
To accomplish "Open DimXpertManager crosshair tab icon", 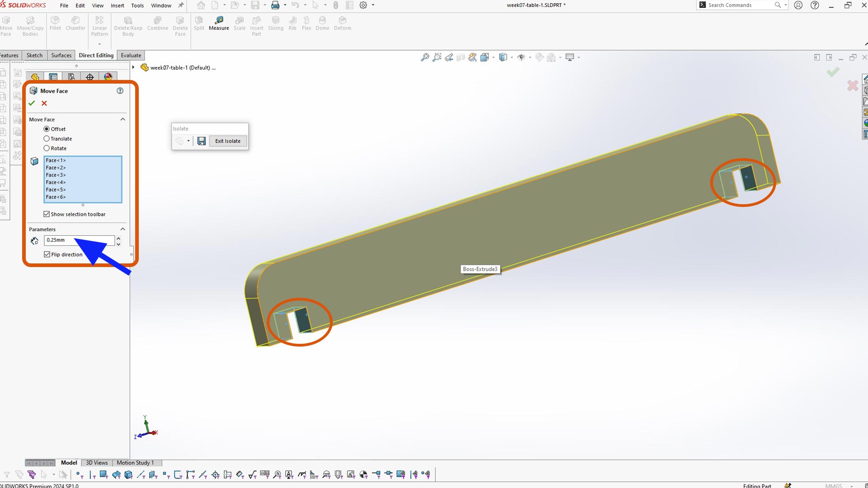I will (x=90, y=77).
